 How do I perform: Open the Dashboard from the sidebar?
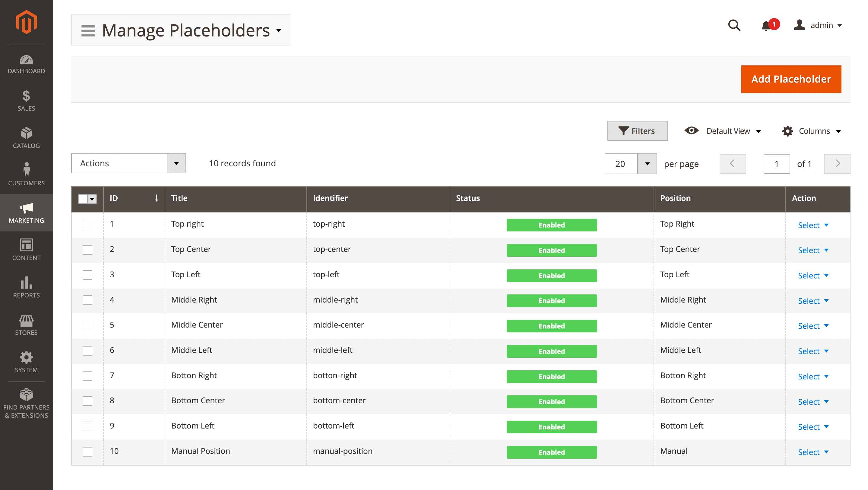tap(26, 64)
